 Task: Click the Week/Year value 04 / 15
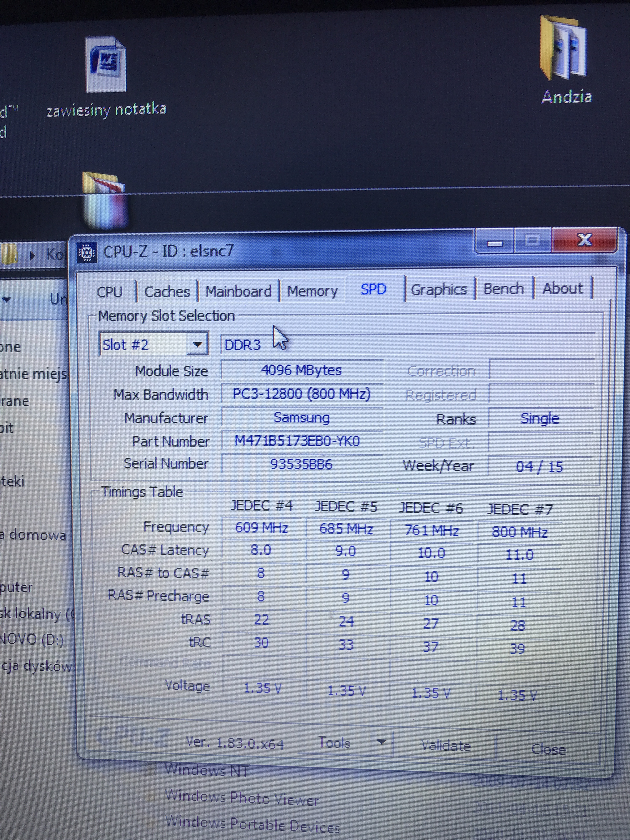pos(539,467)
